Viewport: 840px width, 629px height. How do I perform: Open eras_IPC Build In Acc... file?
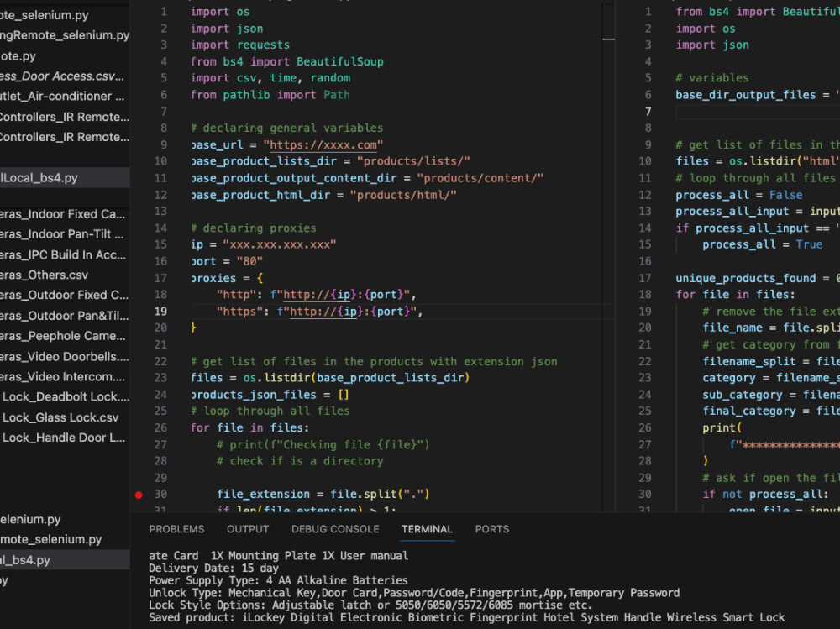point(65,254)
